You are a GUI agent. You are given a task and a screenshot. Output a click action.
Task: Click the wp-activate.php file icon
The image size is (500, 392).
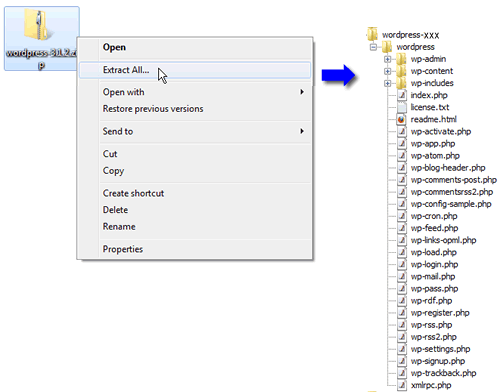(402, 132)
